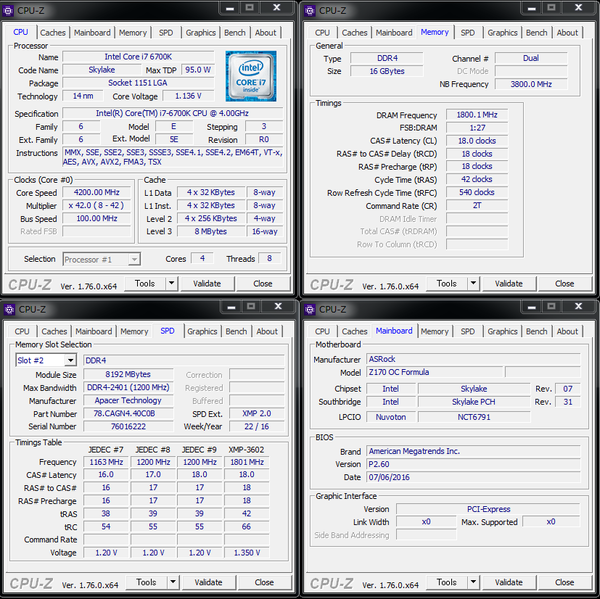Click the CPU-Z app icon in top-left window titlebar

pos(8,11)
